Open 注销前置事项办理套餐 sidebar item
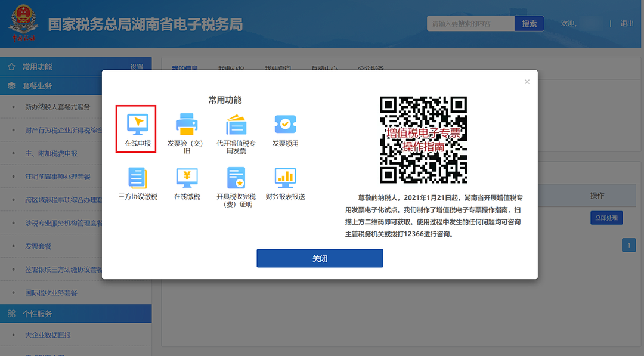The height and width of the screenshot is (356, 644). point(57,177)
